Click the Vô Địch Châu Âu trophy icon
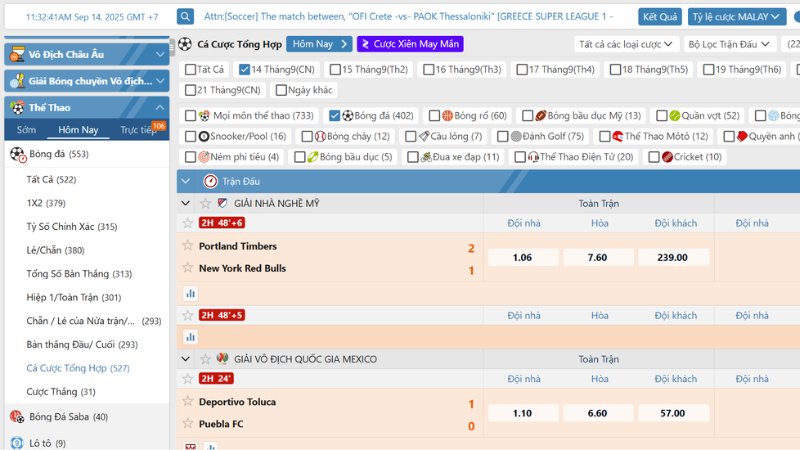Screen dimensions: 800x450 17,54
